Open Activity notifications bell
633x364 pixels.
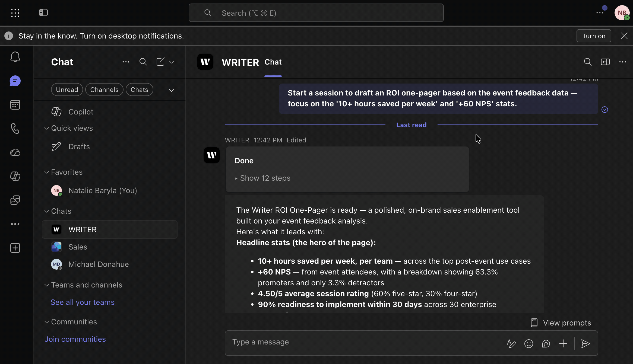[15, 57]
